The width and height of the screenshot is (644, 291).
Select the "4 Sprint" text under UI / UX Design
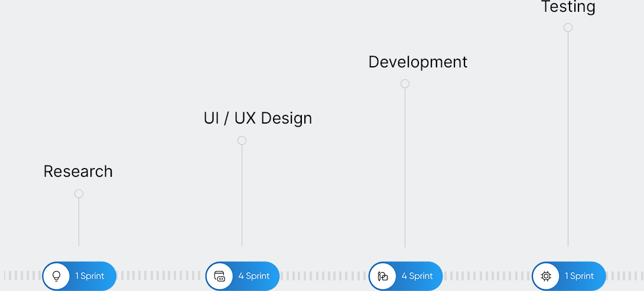[x=254, y=276]
